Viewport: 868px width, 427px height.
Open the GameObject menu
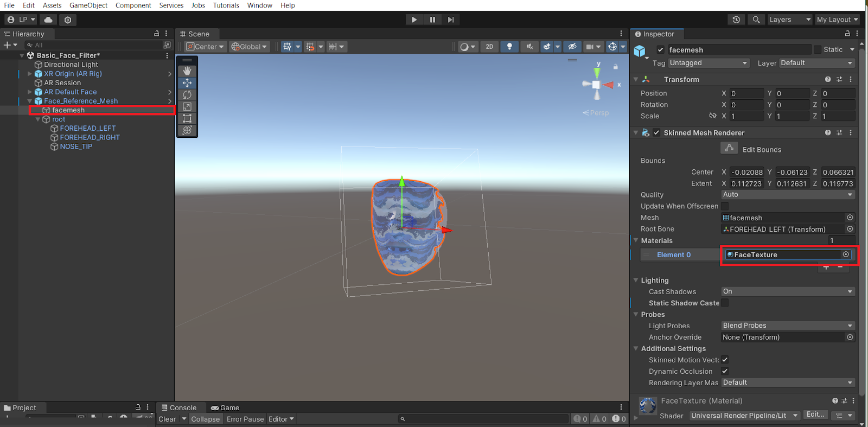point(88,5)
